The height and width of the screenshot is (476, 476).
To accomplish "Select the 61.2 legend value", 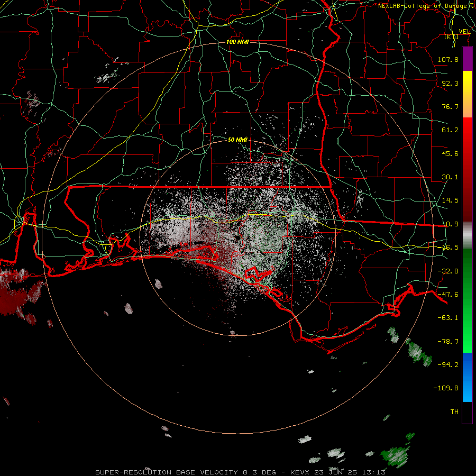I will [450, 130].
